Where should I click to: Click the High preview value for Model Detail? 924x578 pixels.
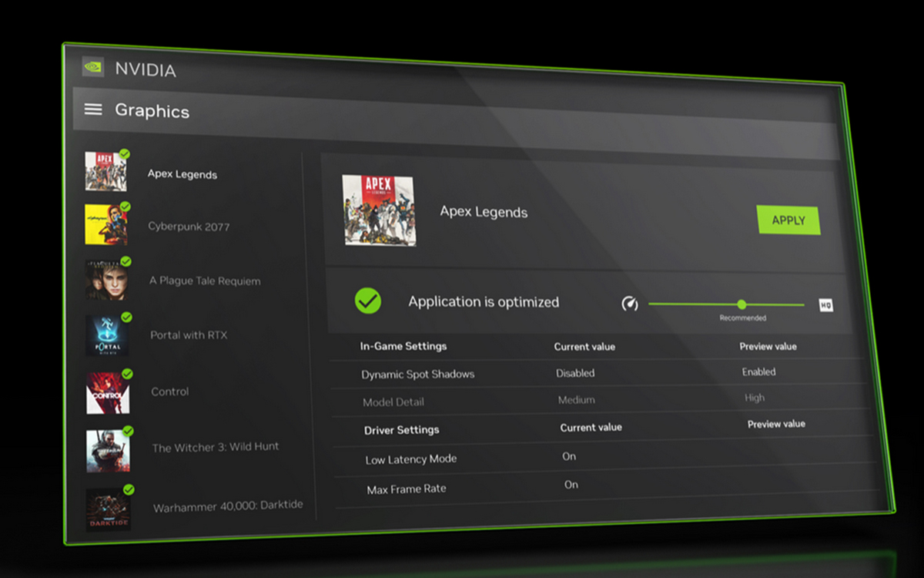(x=755, y=398)
